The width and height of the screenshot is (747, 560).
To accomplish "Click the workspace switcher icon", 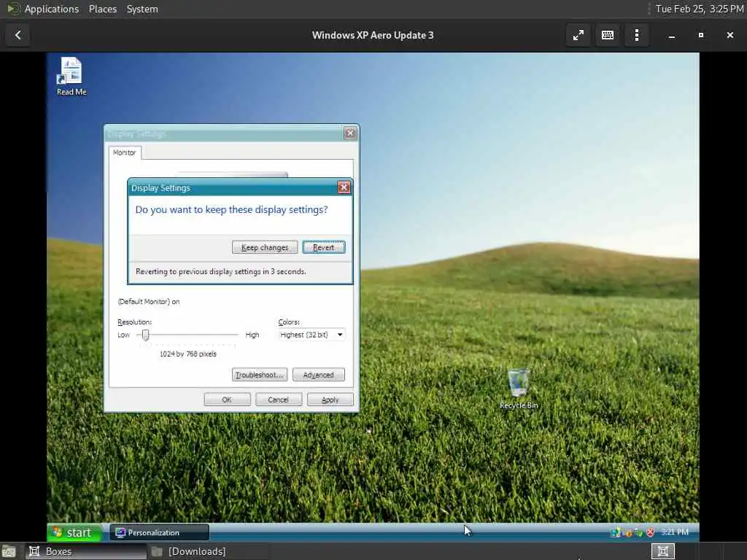I will (662, 551).
